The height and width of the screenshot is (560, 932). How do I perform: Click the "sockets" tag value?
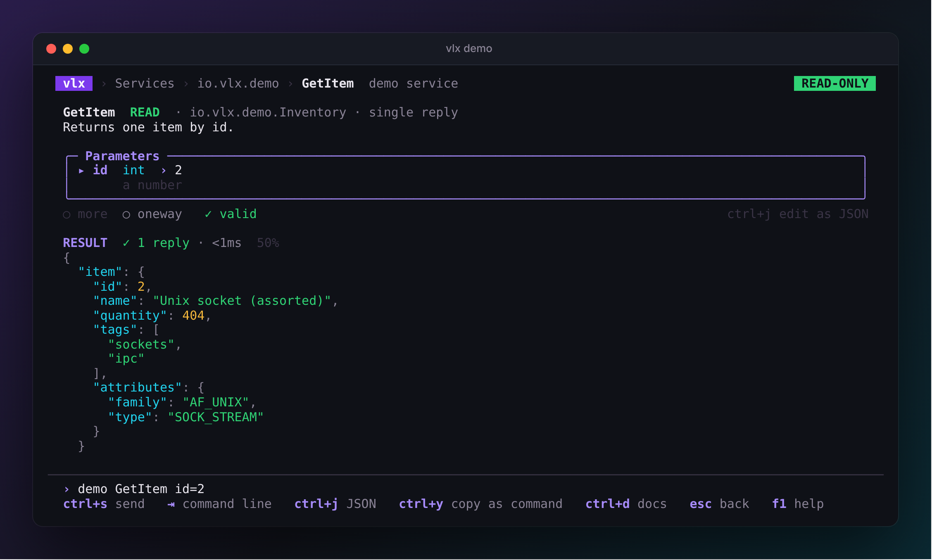[x=141, y=344]
